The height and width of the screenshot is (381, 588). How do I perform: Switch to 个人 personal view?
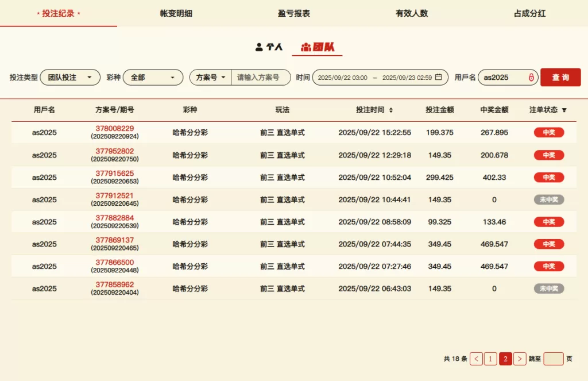pos(269,47)
